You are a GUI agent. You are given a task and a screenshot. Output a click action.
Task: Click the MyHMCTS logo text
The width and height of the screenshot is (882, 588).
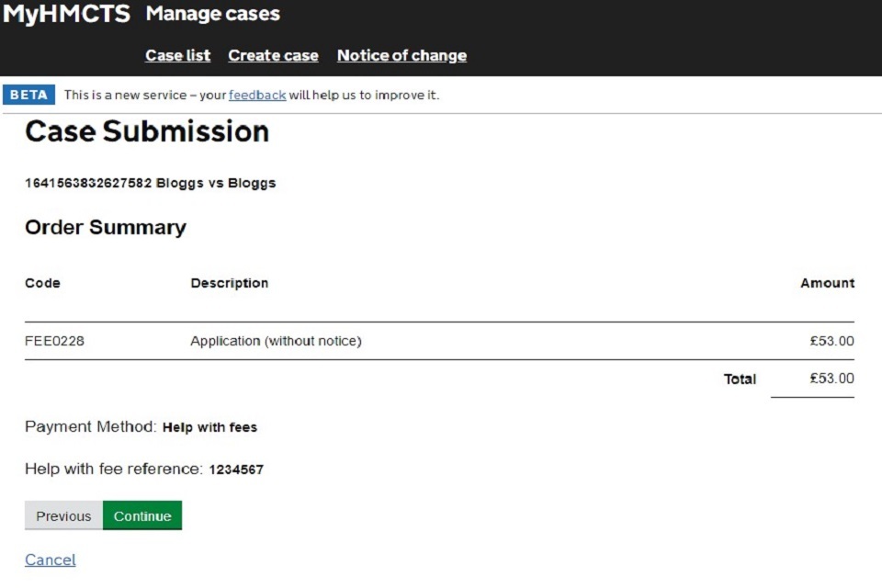tap(66, 15)
